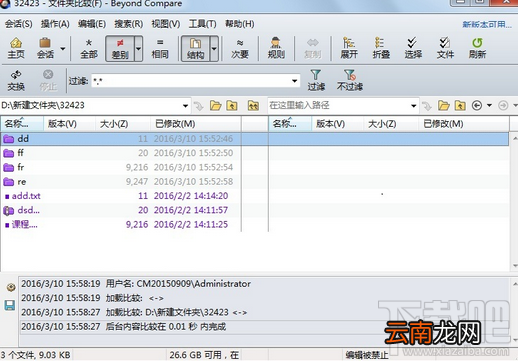Select the ff folder row

(121, 153)
